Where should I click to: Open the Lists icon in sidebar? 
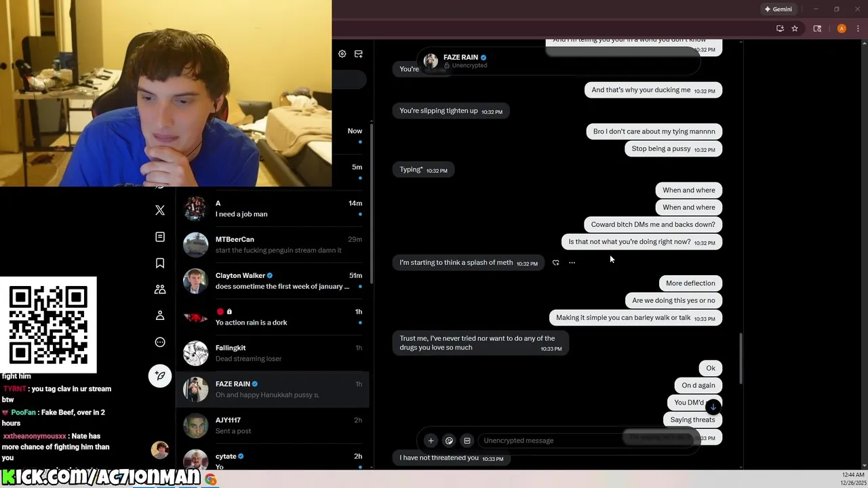tap(160, 237)
